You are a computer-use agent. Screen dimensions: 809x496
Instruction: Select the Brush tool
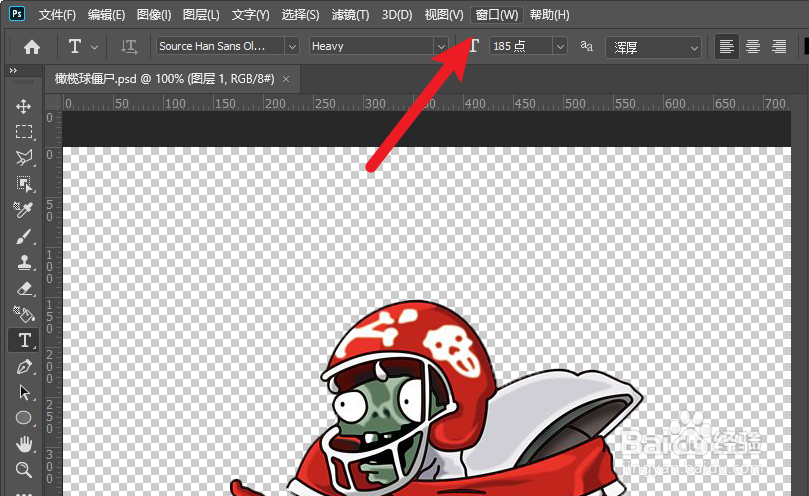[24, 236]
